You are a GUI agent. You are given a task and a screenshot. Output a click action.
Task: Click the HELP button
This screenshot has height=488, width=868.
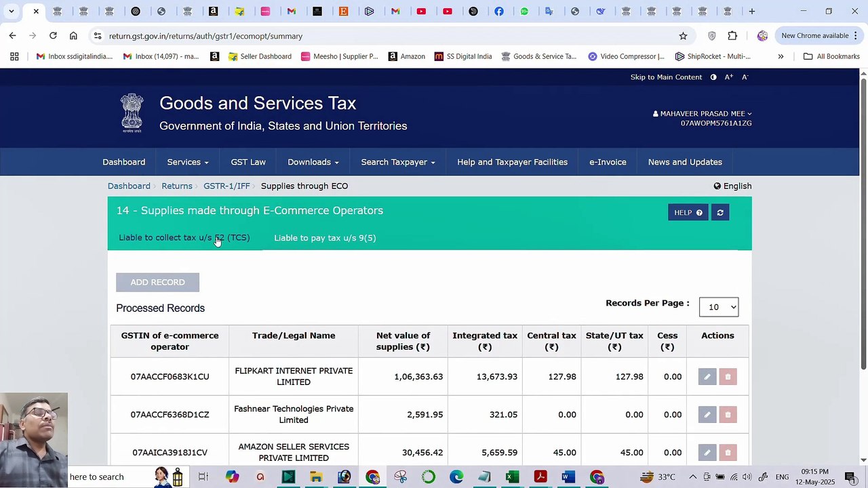(x=688, y=213)
